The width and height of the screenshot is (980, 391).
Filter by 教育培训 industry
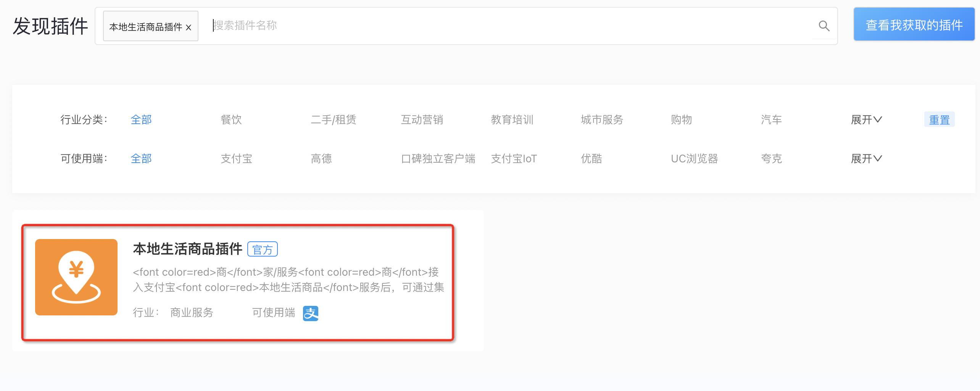(x=512, y=120)
